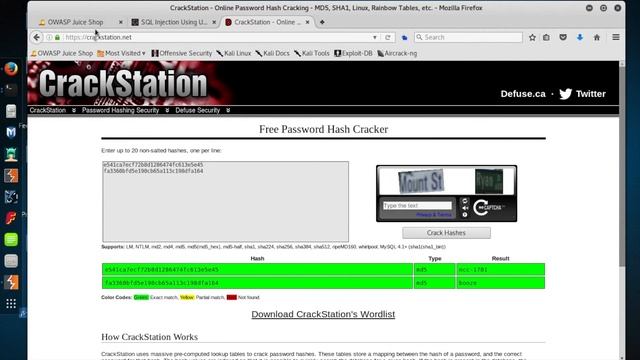Open a new tab with the plus button
This screenshot has height=360, width=640.
[x=322, y=22]
